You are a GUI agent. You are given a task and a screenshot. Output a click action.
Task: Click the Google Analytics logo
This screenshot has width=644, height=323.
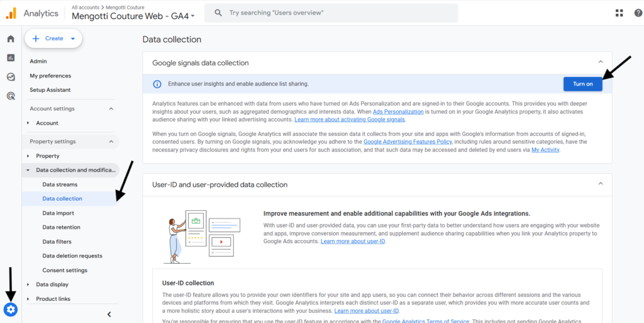point(11,14)
